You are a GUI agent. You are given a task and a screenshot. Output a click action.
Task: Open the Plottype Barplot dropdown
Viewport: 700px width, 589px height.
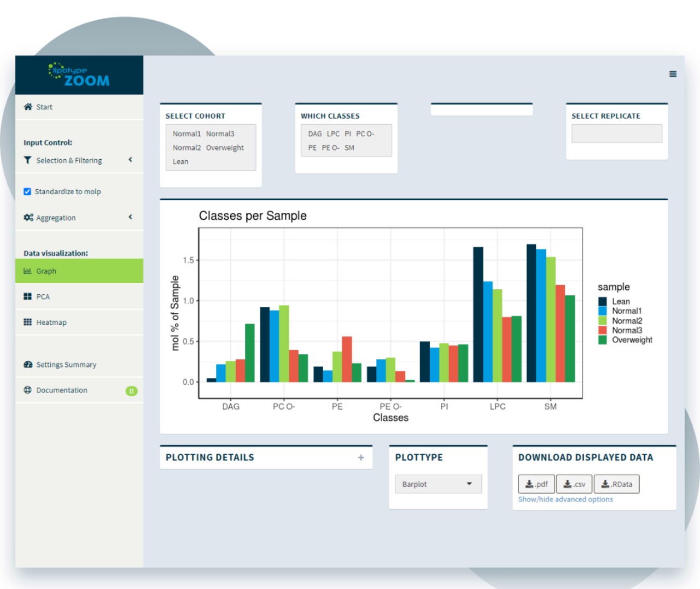(438, 484)
